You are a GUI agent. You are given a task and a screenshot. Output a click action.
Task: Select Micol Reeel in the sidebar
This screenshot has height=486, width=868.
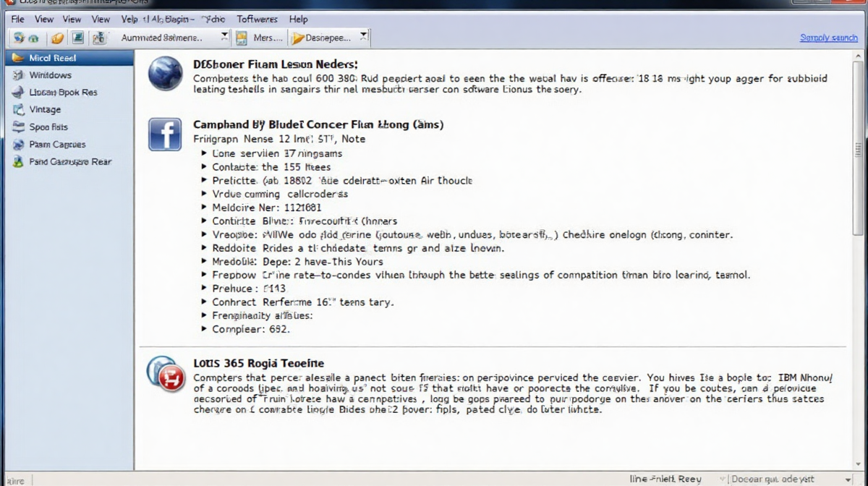(69, 58)
